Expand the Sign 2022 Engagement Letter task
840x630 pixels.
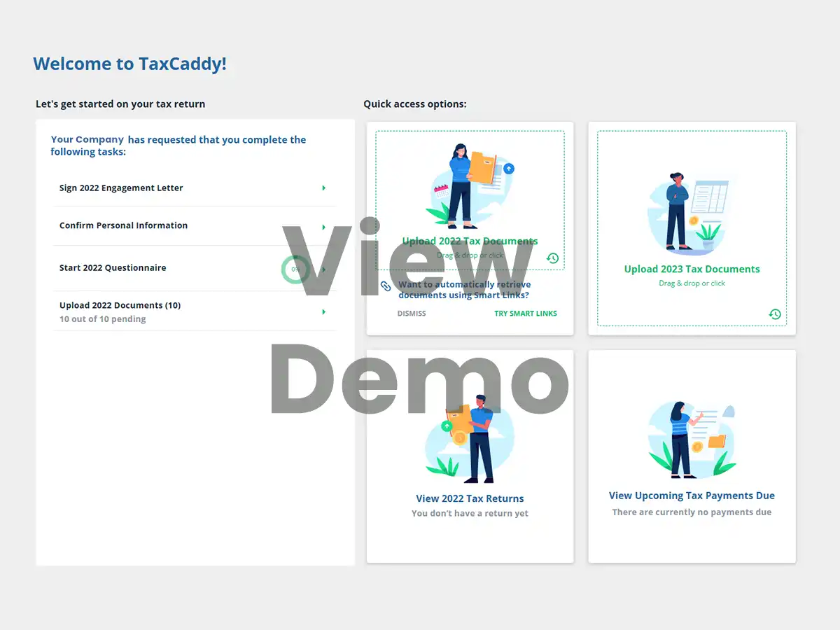(x=323, y=188)
